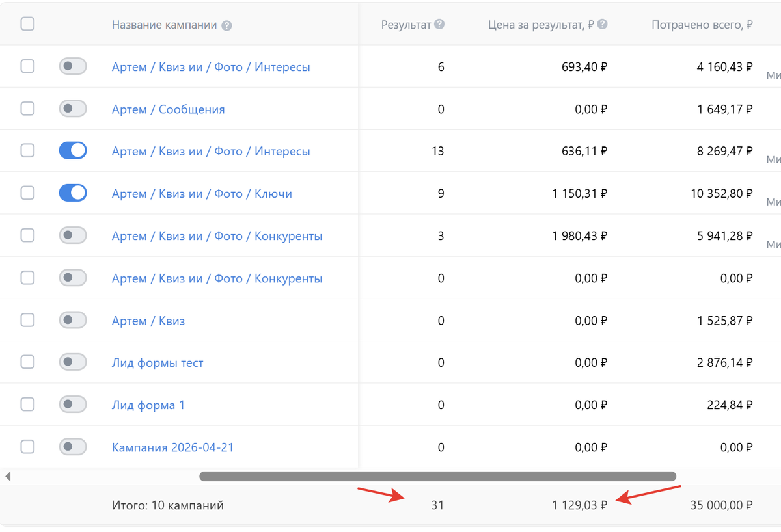Turn on the Лид форма 1 campaign

(73, 405)
